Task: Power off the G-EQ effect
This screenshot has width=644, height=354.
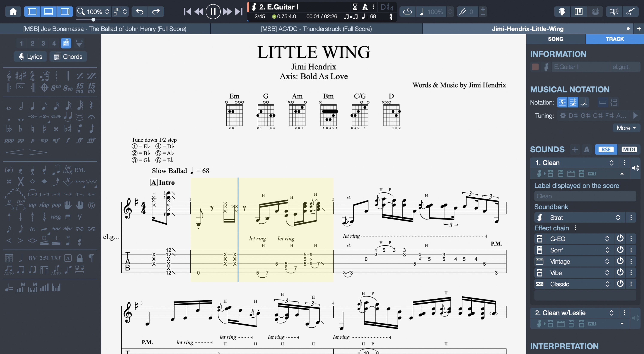Action: click(x=620, y=238)
